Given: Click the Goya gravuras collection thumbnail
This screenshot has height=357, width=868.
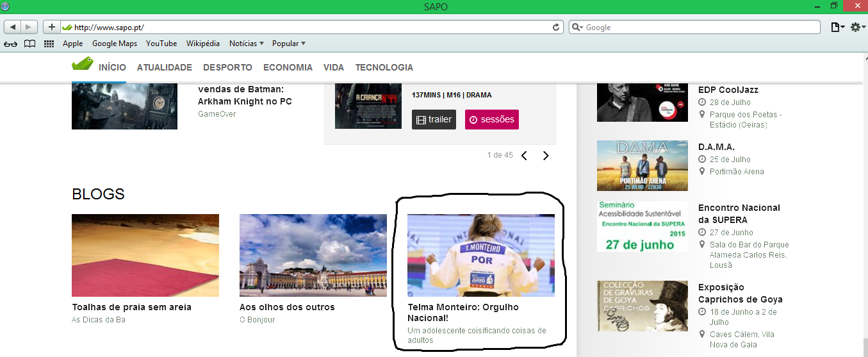Looking at the screenshot, I should click(643, 306).
